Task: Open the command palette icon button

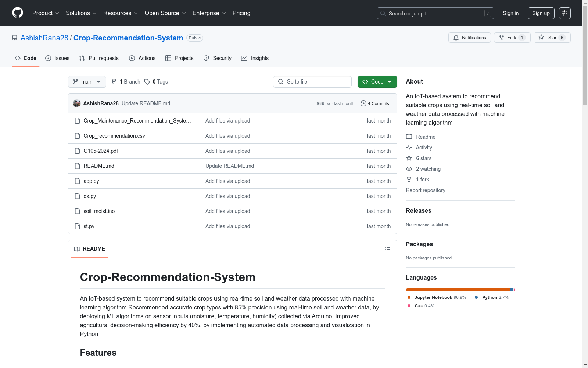Action: click(565, 13)
